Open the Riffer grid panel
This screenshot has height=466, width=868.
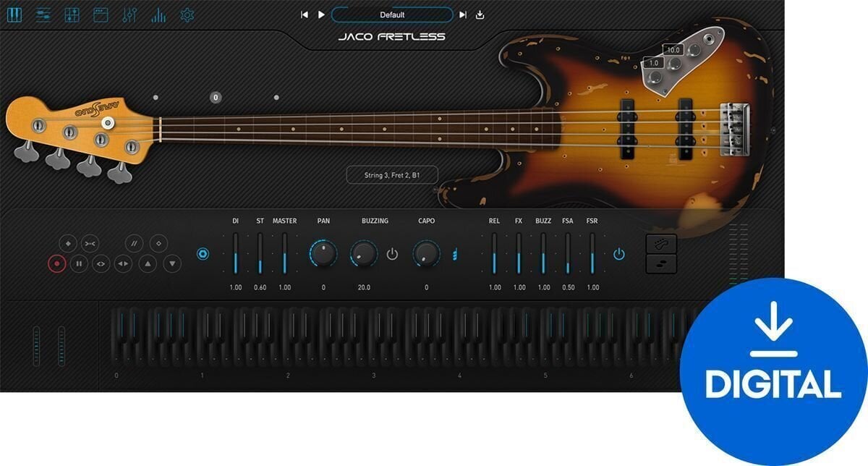tap(71, 13)
